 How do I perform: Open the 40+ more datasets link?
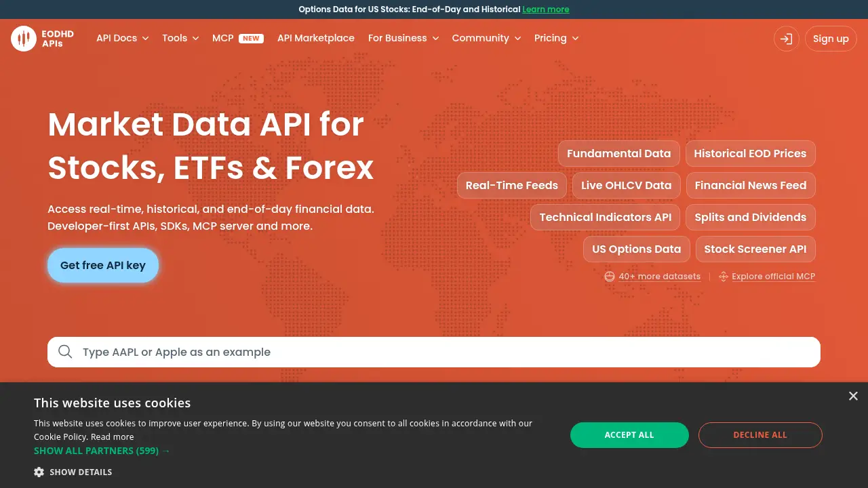tap(659, 277)
